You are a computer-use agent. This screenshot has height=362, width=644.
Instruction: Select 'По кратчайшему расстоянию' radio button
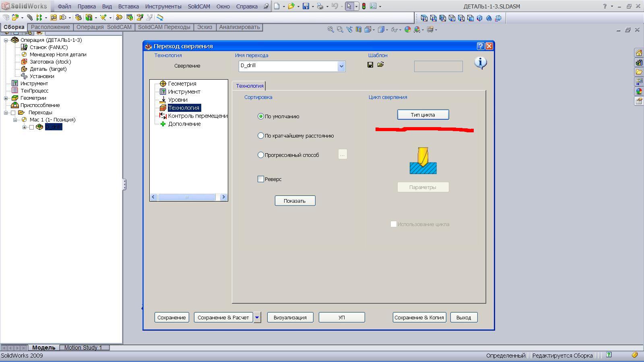pyautogui.click(x=261, y=136)
